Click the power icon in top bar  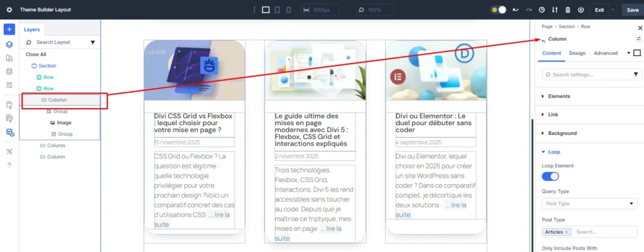click(580, 10)
